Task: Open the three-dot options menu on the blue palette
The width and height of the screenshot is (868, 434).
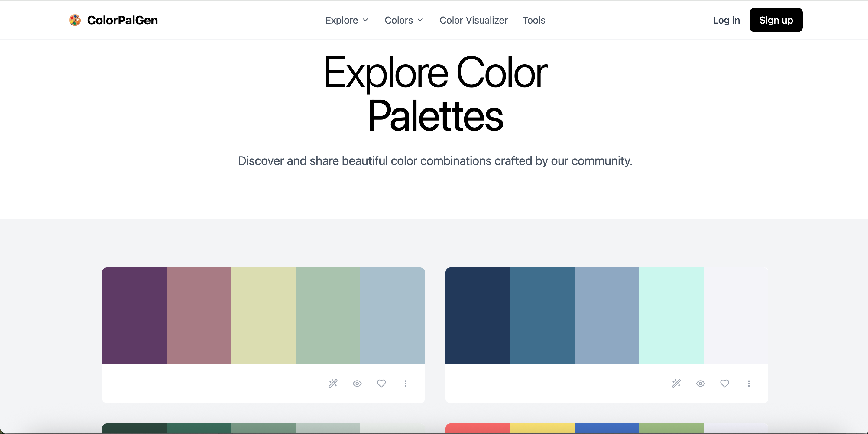Action: pyautogui.click(x=749, y=384)
